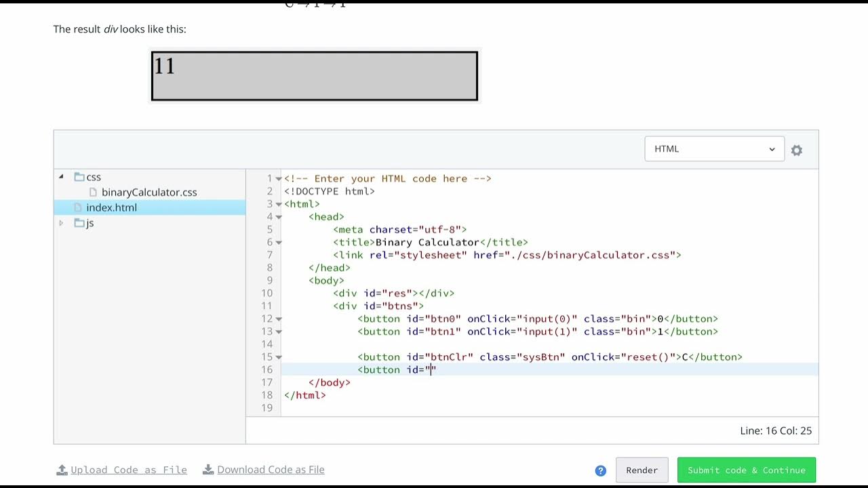Screen dimensions: 868x488
Task: Fold the btn1 button at line 13
Action: [x=279, y=331]
